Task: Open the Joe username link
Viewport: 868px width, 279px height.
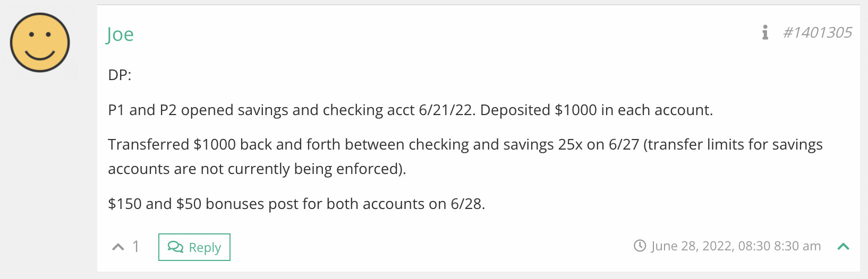Action: click(x=120, y=34)
